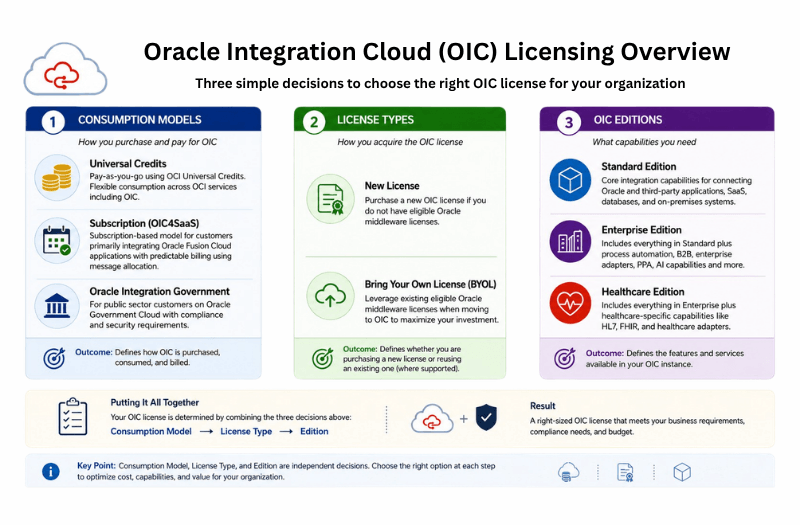Click the clipboard checklist icon
This screenshot has height=525, width=800.
(x=73, y=416)
